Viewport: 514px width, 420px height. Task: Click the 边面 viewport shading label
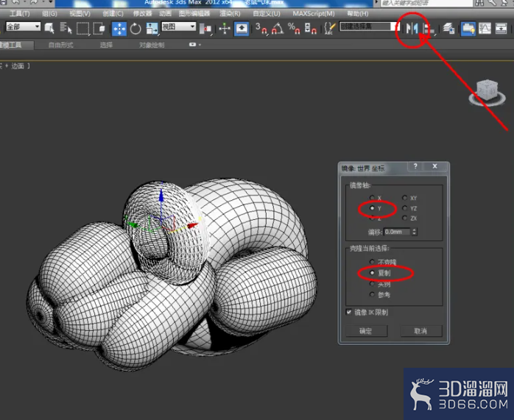coord(18,66)
